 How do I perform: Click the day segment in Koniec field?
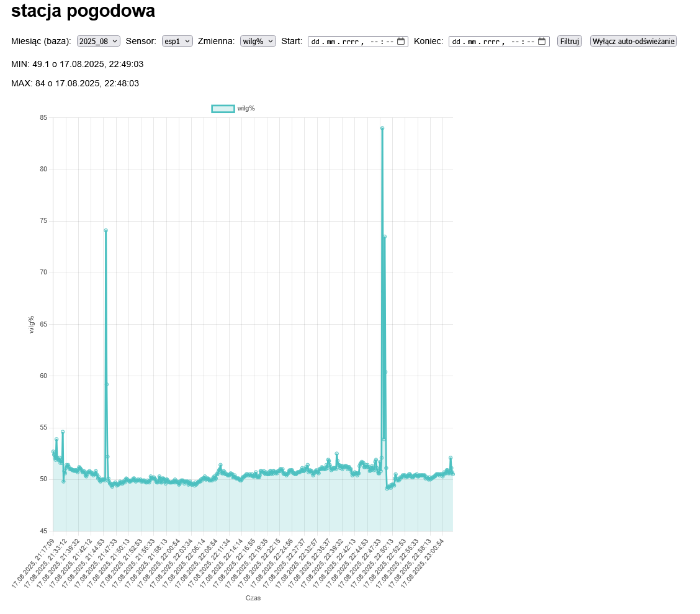coord(456,42)
